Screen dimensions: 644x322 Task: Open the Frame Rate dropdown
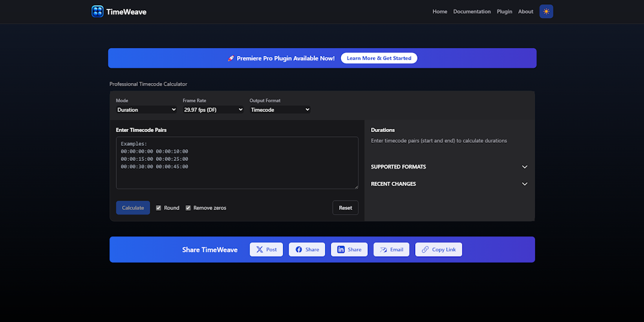(x=213, y=109)
